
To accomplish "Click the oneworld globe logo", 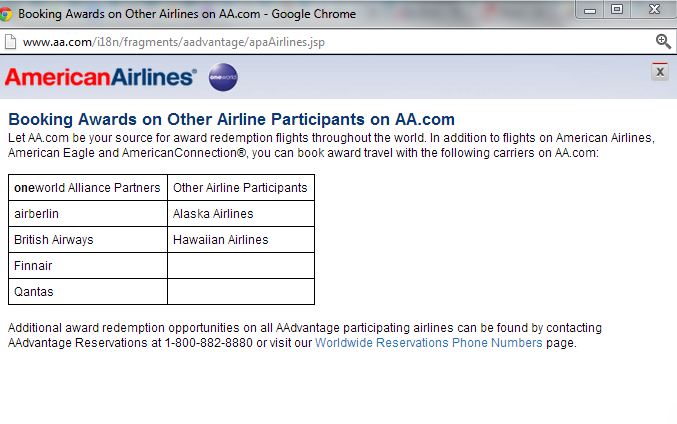I will coord(223,77).
